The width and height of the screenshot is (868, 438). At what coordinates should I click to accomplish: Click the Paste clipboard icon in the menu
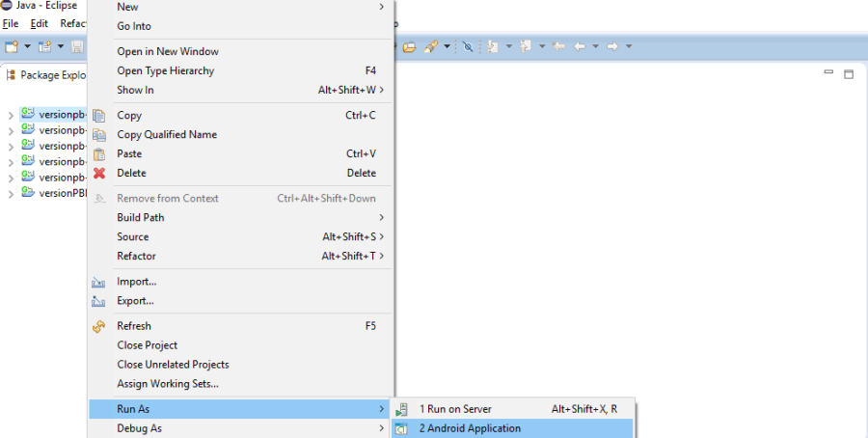[99, 154]
